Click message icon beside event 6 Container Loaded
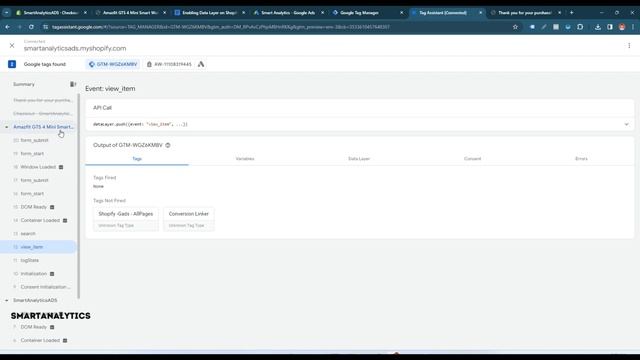This screenshot has width=640, height=360. tap(65, 340)
